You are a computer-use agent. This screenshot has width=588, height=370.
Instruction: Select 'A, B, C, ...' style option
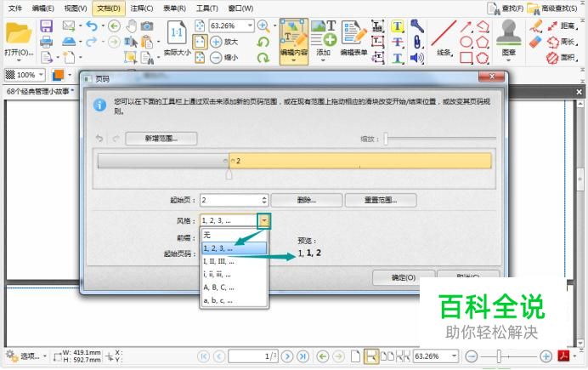234,287
